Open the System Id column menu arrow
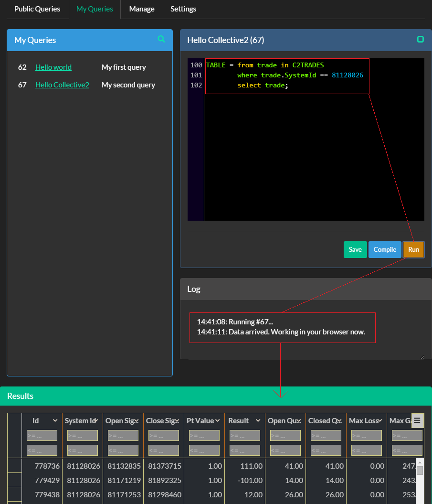This screenshot has width=432, height=504. 96,420
